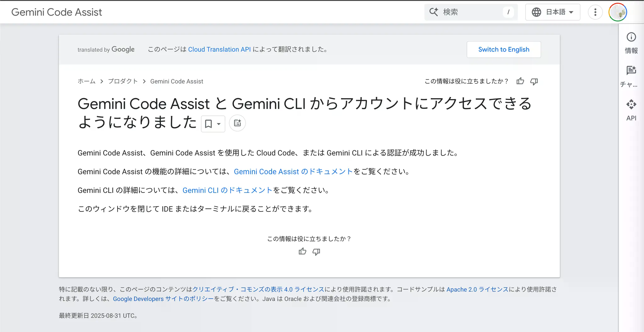Open the 日本語 language dropdown
Image resolution: width=644 pixels, height=332 pixels.
[x=552, y=12]
